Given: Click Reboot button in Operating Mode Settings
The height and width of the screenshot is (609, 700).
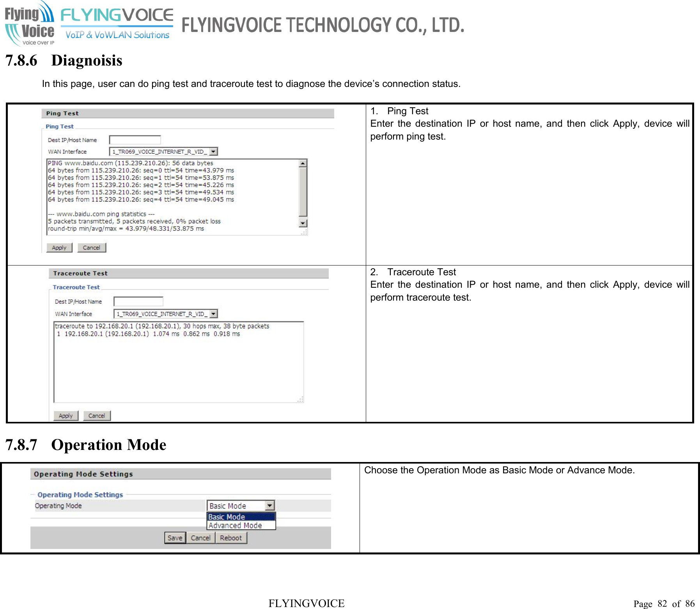Looking at the screenshot, I should point(231,538).
